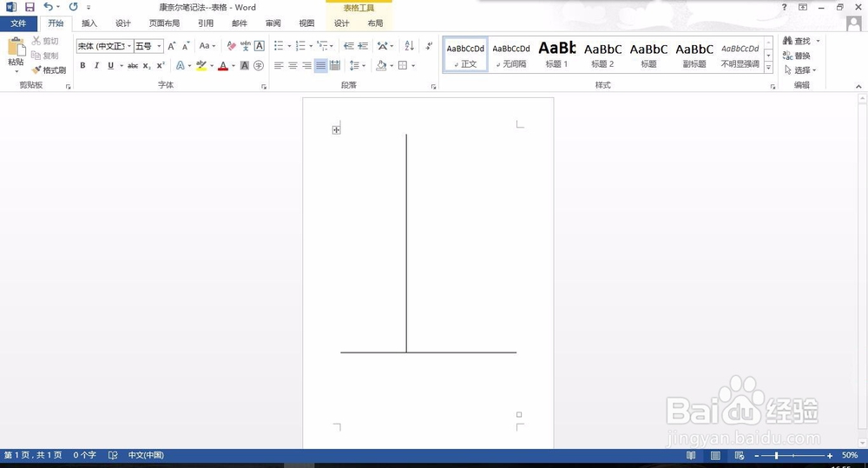Clear all formatting eraser icon
868x468 pixels.
(x=232, y=46)
